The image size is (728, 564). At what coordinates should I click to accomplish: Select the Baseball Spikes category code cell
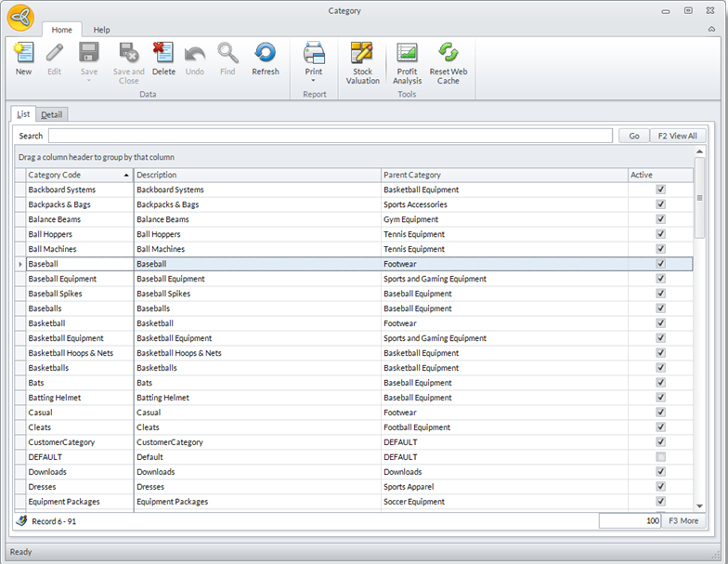(x=80, y=294)
